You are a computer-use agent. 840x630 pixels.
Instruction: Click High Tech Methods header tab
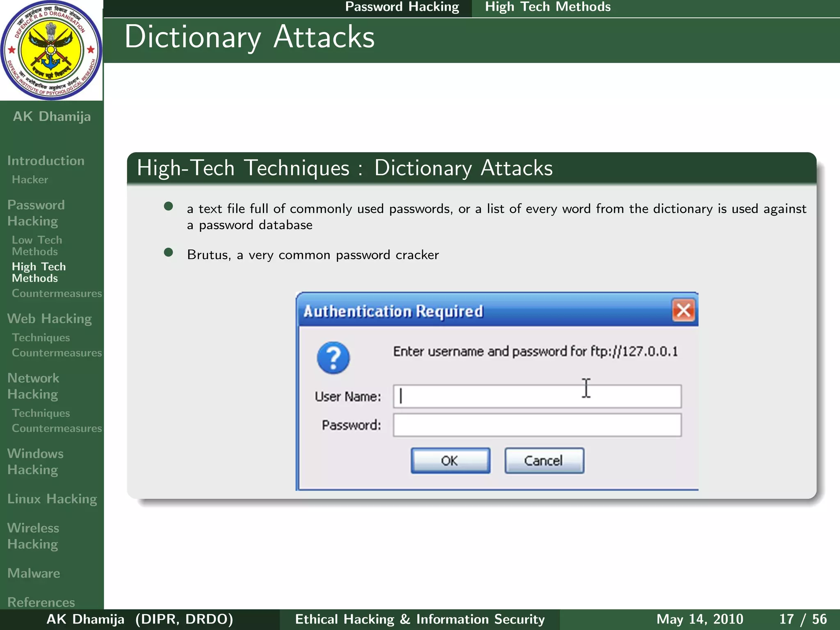pyautogui.click(x=548, y=7)
